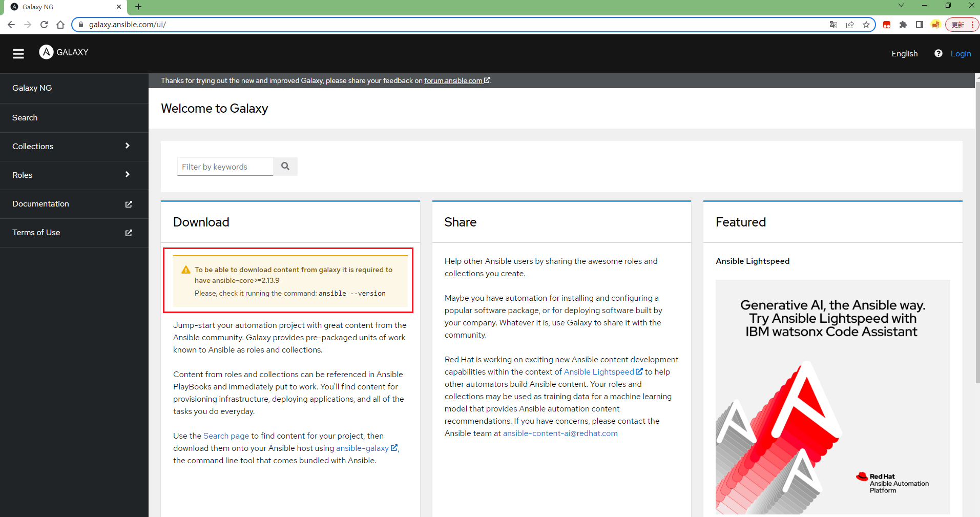Open the Ansible Lightspeed link in Share
Viewport: 980px width, 517px height.
click(x=603, y=372)
